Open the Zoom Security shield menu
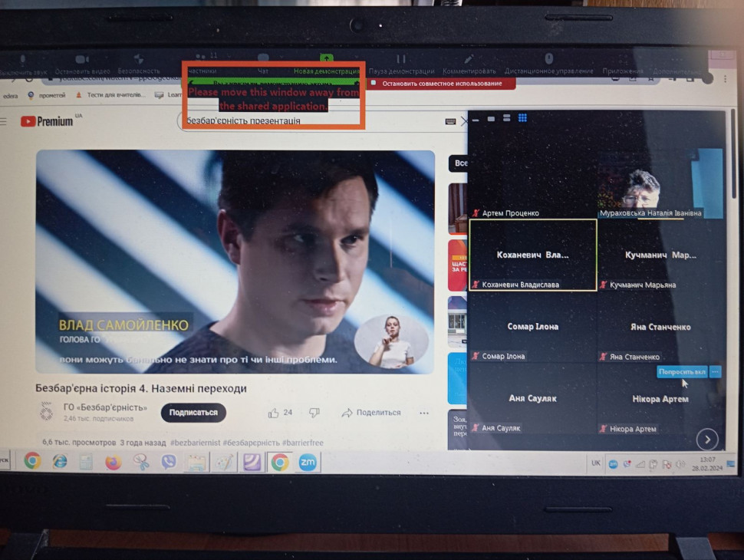 coord(139,59)
